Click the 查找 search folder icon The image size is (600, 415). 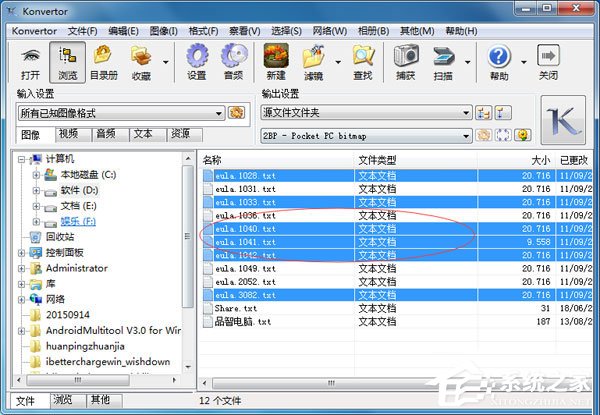pos(363,55)
